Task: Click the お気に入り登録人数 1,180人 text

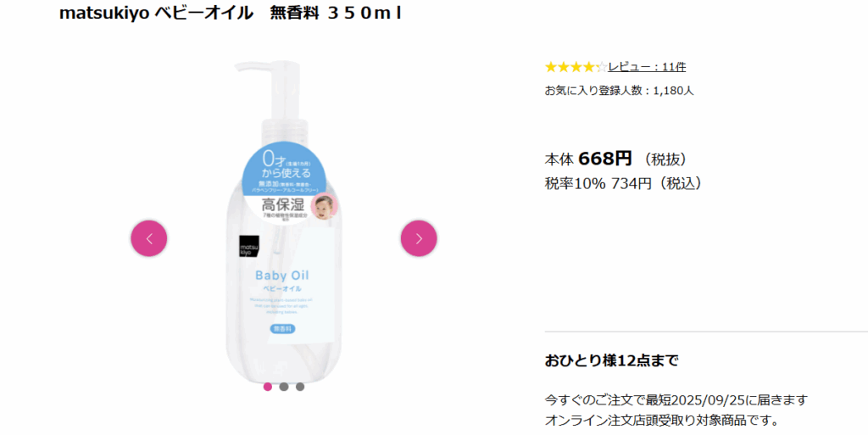Action: pyautogui.click(x=619, y=90)
